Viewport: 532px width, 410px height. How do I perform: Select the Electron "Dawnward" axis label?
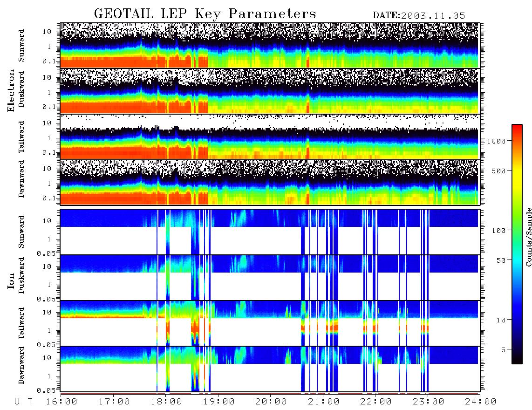click(21, 179)
